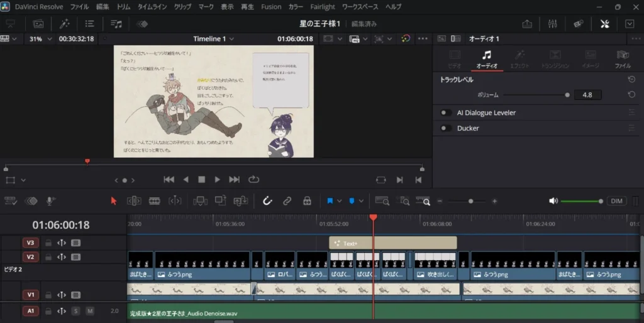Select the Blade Edit tool
Screen dimensions: 644x323
(155, 200)
